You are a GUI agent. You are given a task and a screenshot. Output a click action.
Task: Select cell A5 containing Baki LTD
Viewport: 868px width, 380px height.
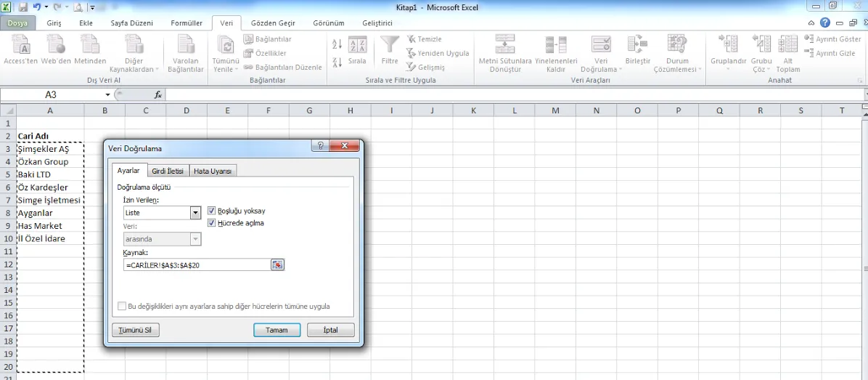point(49,174)
